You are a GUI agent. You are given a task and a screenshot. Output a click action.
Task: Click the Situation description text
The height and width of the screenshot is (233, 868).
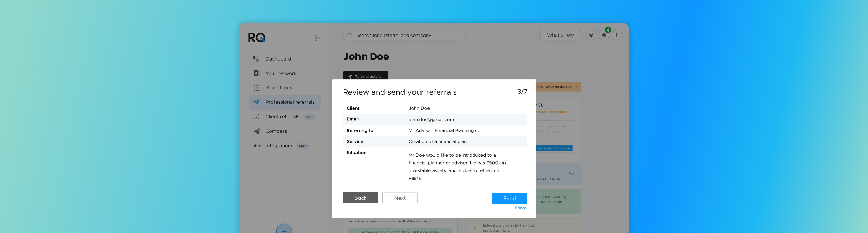tap(457, 167)
